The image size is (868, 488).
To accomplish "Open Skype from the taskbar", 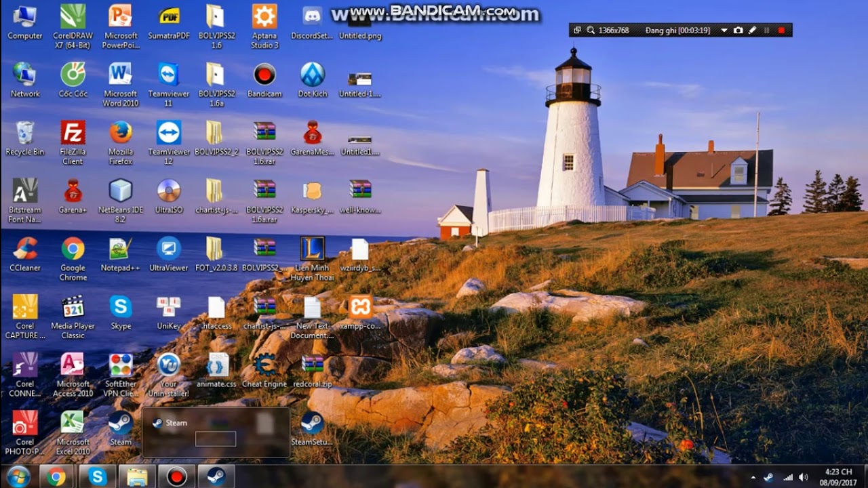I will coord(97,477).
